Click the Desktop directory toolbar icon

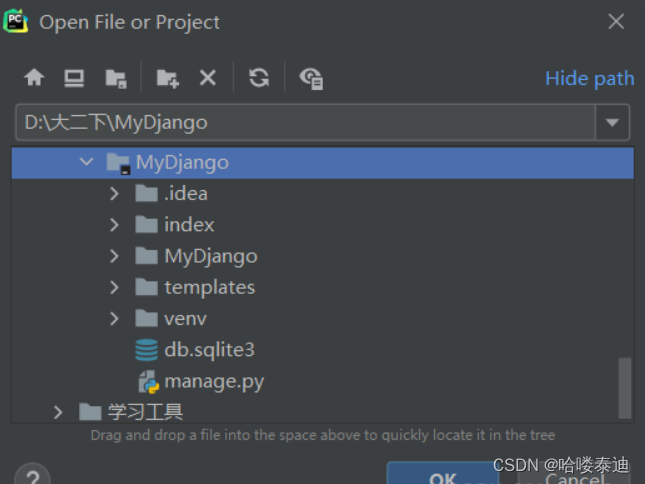pos(74,78)
